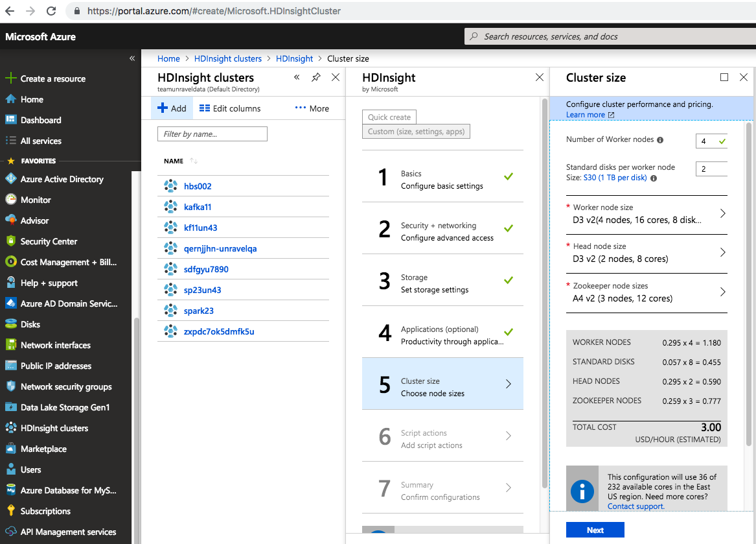The image size is (756, 544).
Task: Open Disks in sidebar
Action: [30, 324]
